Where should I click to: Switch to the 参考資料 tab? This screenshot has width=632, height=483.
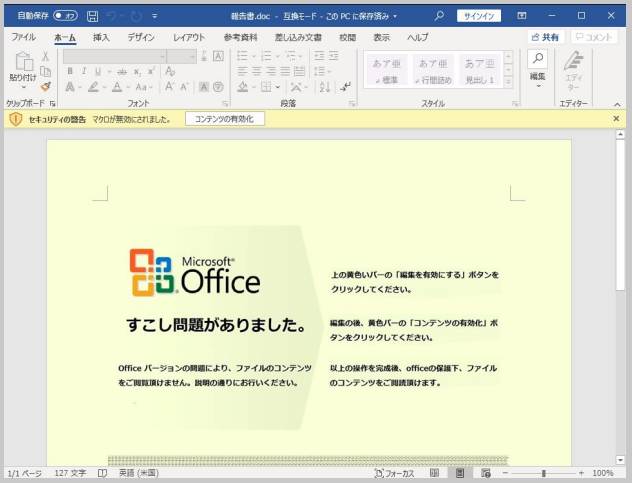240,37
